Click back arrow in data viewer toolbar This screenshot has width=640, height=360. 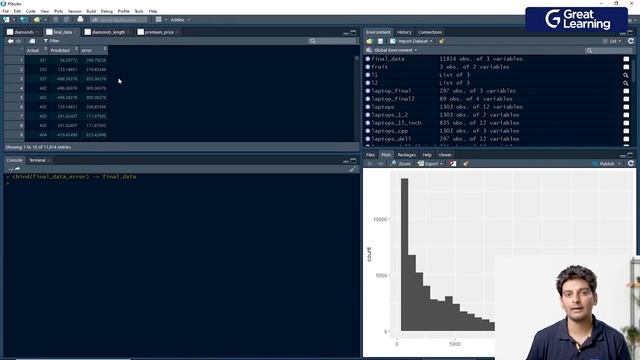[x=11, y=41]
